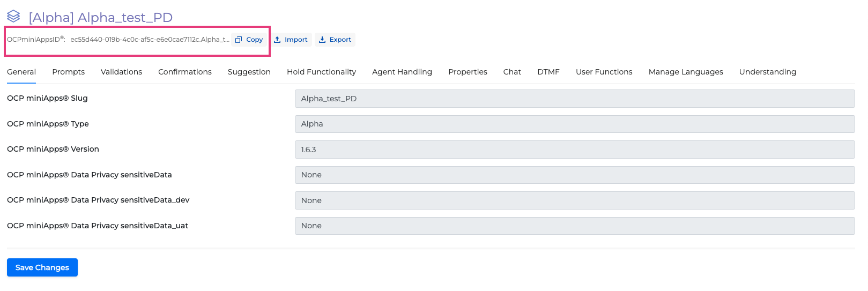Click the Data Privacy sensitiveData_uat field

click(574, 226)
